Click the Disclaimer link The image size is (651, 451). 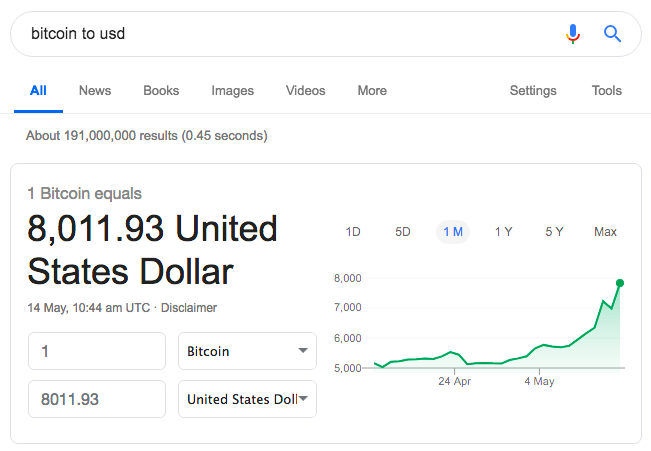point(188,308)
